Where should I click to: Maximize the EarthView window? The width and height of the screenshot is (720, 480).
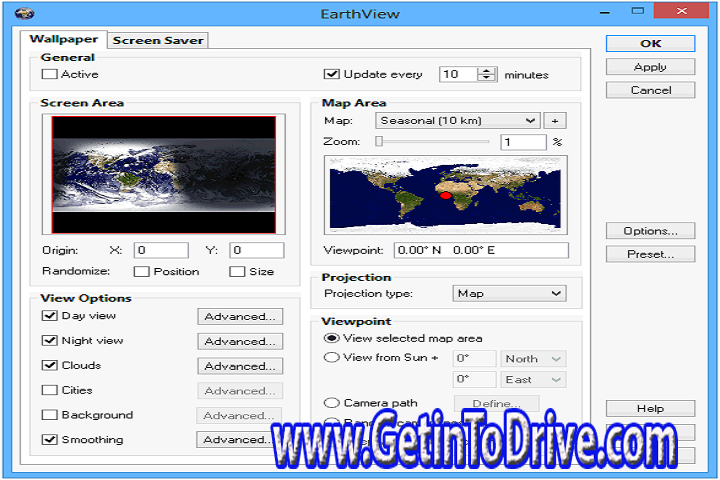coord(638,11)
